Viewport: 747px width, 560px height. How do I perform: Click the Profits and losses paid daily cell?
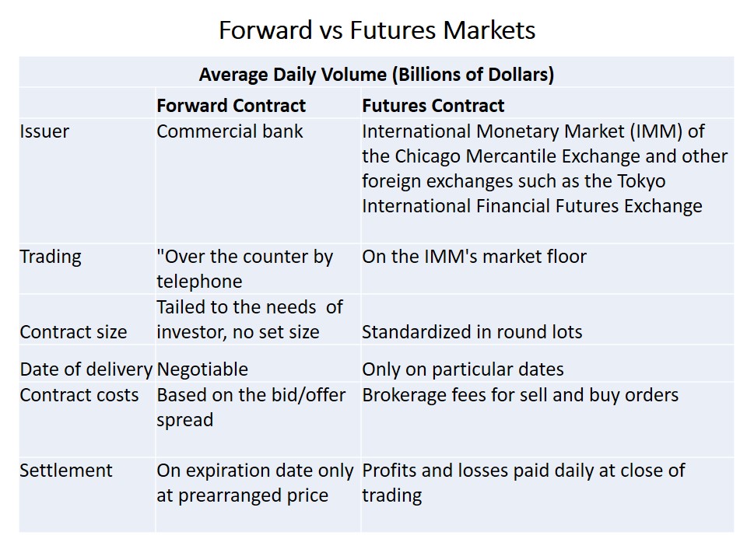[x=523, y=482]
